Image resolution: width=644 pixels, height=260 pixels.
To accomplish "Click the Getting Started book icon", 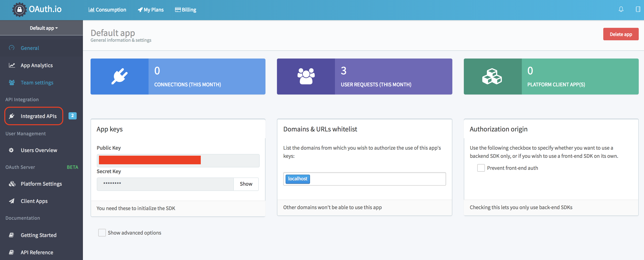I will click(x=11, y=235).
